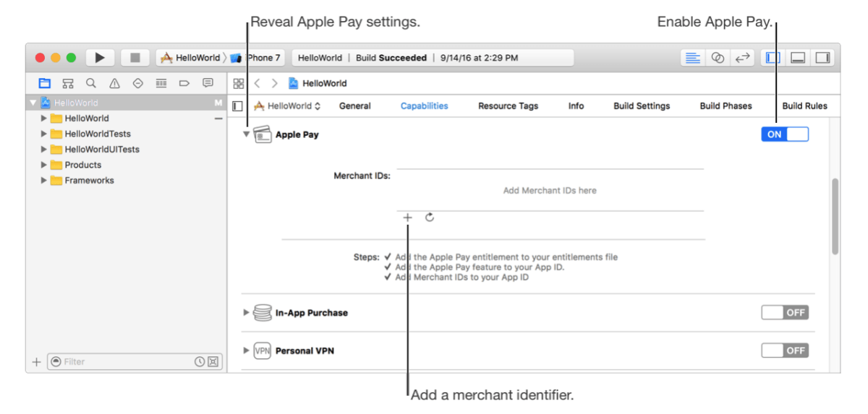Run the project with the Play button
The image size is (868, 414).
click(101, 58)
